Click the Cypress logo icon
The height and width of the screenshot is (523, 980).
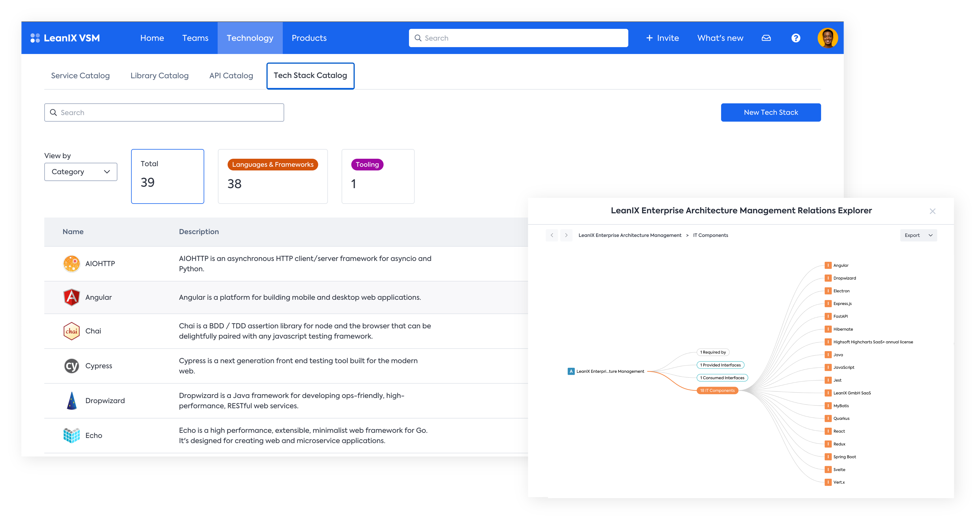[x=72, y=366]
